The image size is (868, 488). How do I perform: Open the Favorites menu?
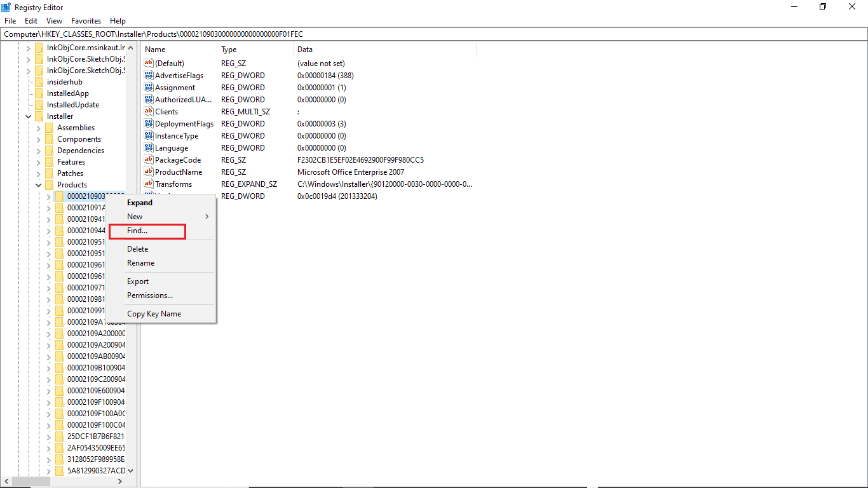(86, 21)
